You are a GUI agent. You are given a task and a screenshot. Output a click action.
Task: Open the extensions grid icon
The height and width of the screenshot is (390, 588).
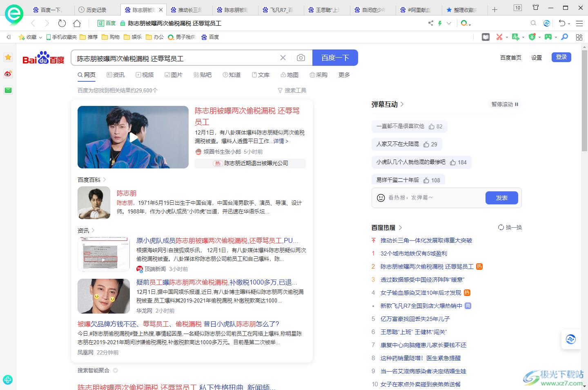[579, 37]
